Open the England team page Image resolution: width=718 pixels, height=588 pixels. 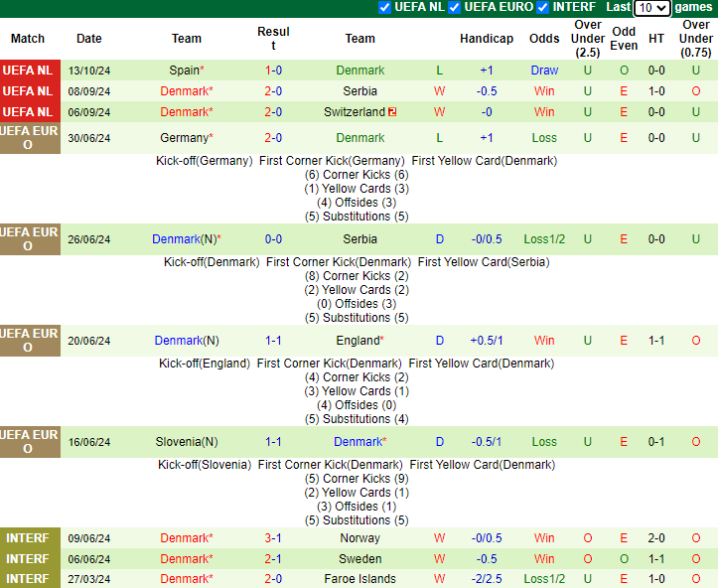coord(358,341)
